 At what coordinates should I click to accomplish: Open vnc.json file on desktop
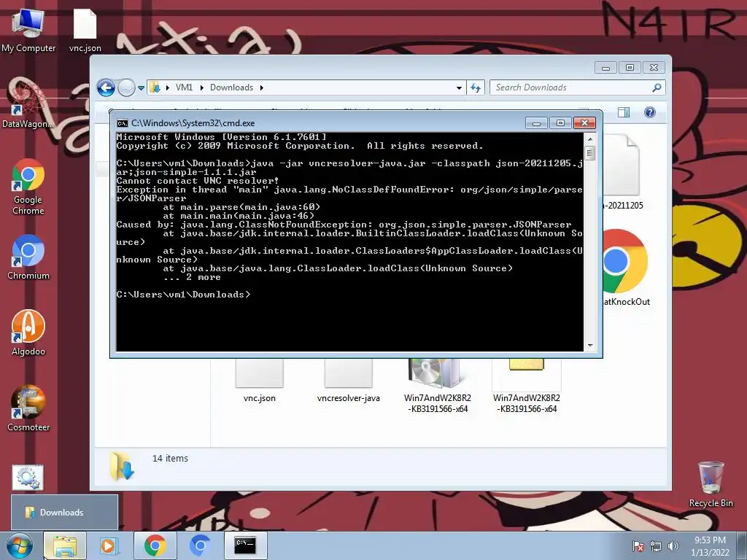click(x=85, y=29)
